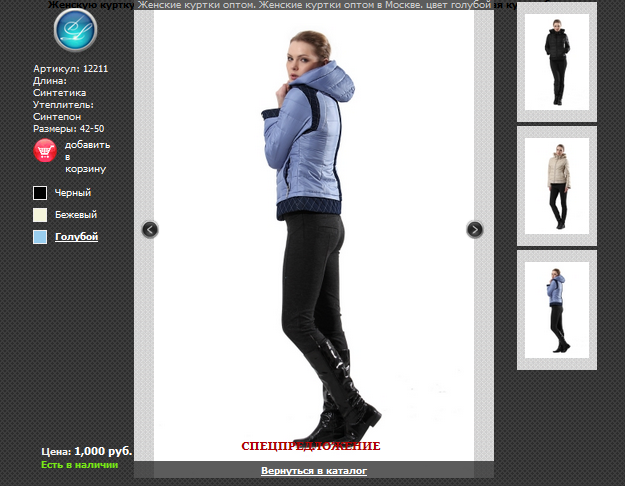The width and height of the screenshot is (625, 486).
Task: Select the light blue color swatch
Action: point(40,237)
